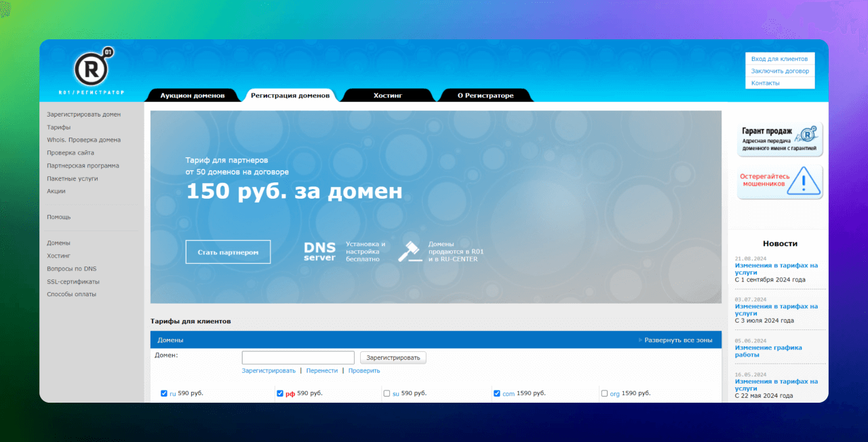Click the auction gavel icon in banner
The width and height of the screenshot is (868, 442).
click(410, 252)
